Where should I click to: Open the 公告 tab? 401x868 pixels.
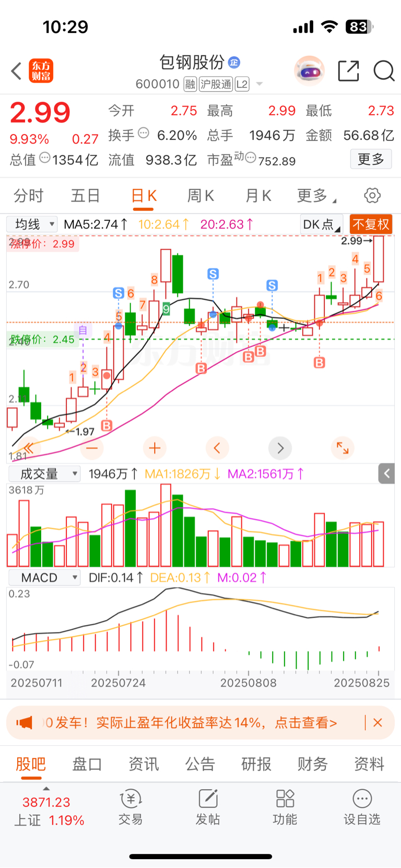click(200, 764)
